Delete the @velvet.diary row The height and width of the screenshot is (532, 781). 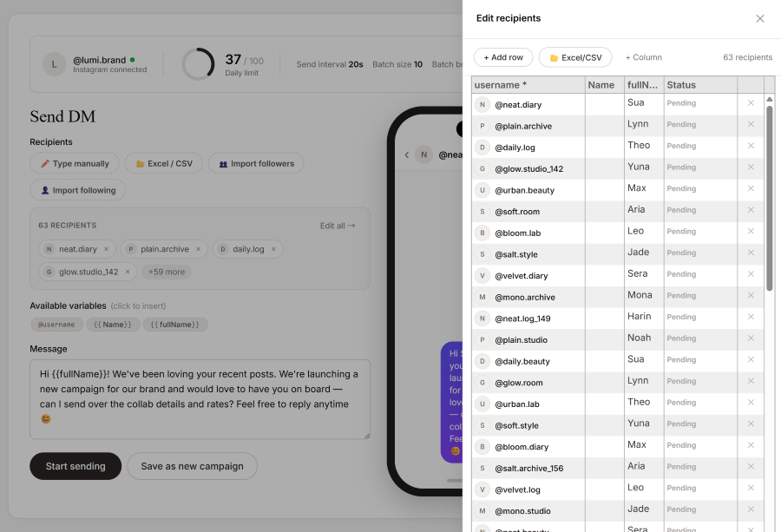751,274
